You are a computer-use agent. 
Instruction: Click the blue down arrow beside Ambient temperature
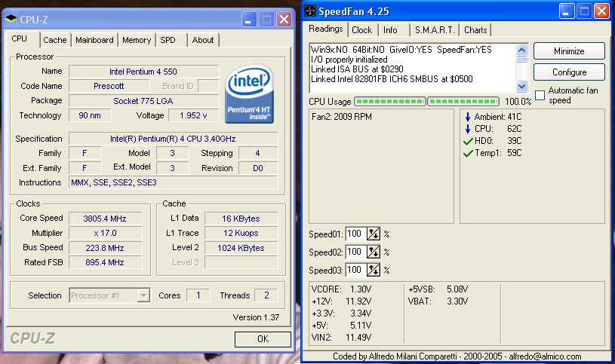468,117
